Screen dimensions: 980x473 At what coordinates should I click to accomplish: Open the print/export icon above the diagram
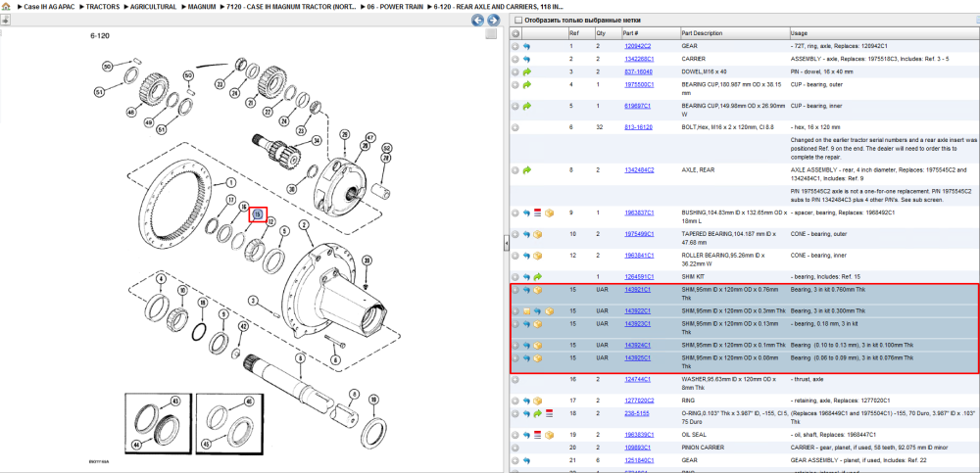point(4,20)
